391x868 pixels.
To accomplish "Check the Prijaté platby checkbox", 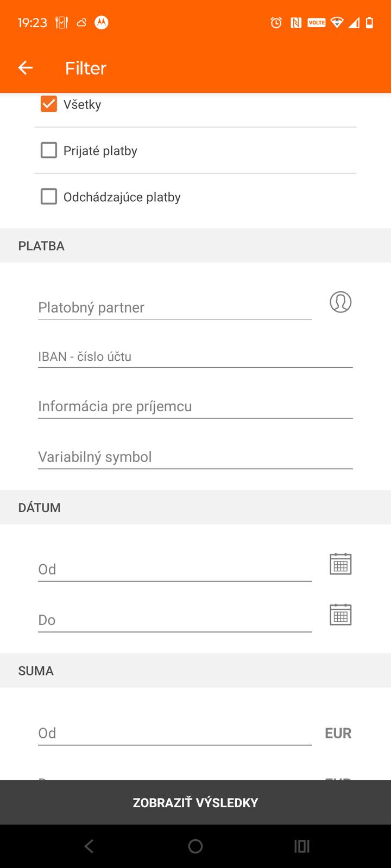I will pyautogui.click(x=49, y=150).
